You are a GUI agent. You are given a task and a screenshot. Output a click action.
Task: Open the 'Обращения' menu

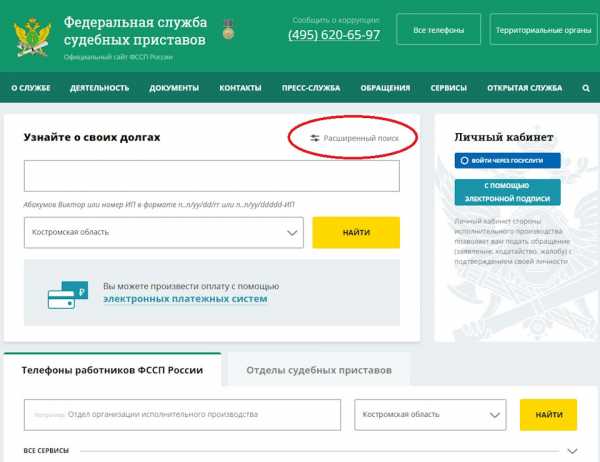(385, 88)
